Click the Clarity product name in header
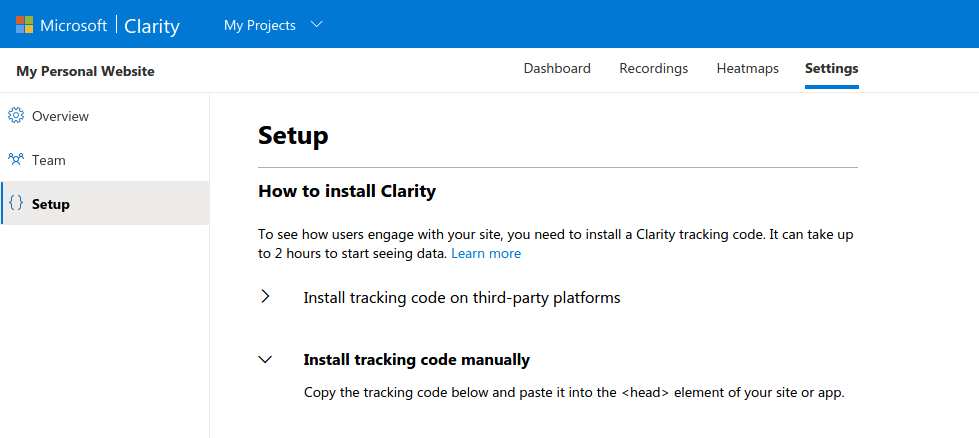The height and width of the screenshot is (438, 979). coord(152,26)
